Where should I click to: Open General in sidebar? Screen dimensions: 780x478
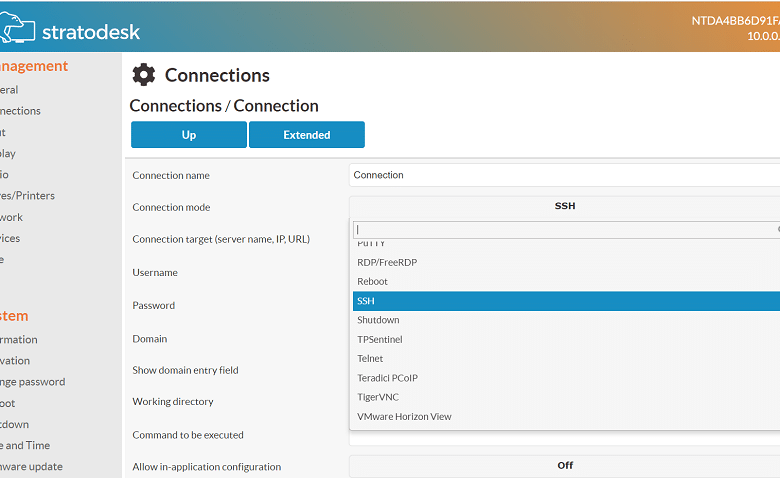[9, 90]
